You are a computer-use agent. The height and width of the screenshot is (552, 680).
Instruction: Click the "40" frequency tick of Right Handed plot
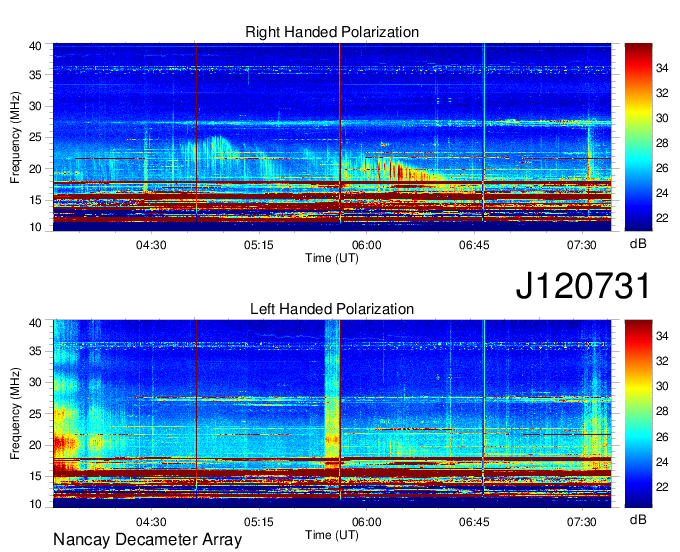tap(36, 46)
